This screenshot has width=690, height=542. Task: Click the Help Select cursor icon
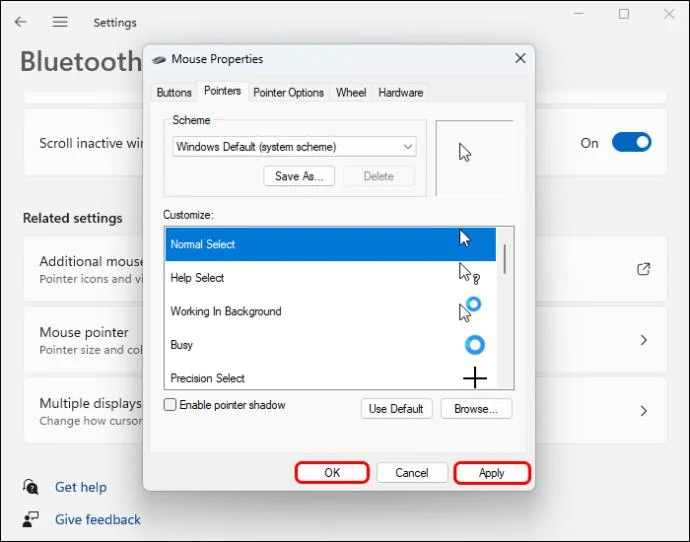pos(469,274)
